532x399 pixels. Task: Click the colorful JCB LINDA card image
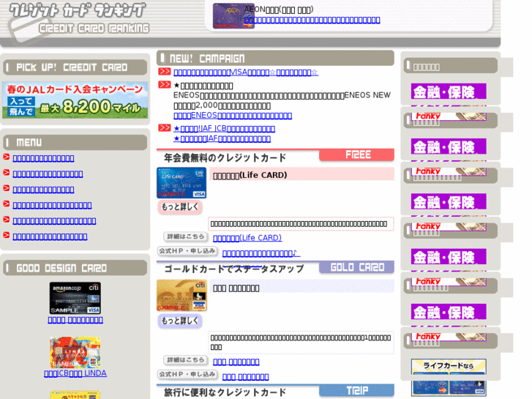pos(75,352)
